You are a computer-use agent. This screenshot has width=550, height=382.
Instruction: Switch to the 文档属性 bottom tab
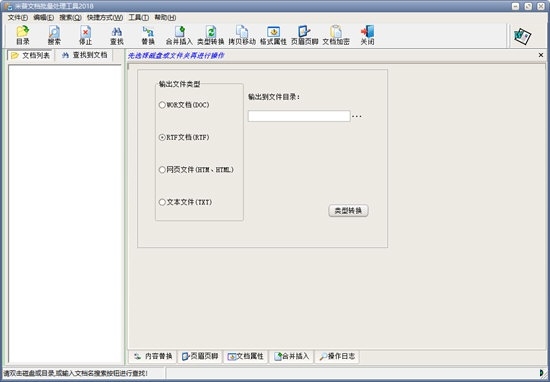click(246, 356)
